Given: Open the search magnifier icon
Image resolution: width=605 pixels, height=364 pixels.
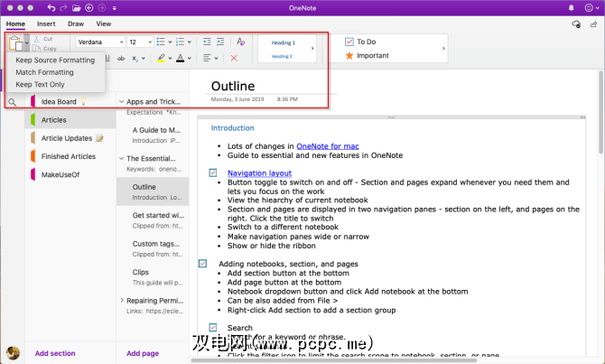Looking at the screenshot, I should pos(13,102).
